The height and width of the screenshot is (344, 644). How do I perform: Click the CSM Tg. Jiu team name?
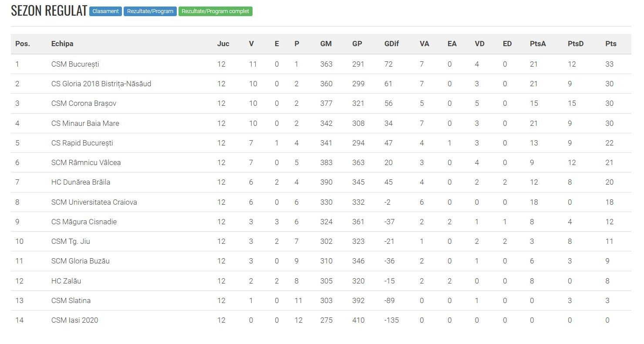point(71,241)
